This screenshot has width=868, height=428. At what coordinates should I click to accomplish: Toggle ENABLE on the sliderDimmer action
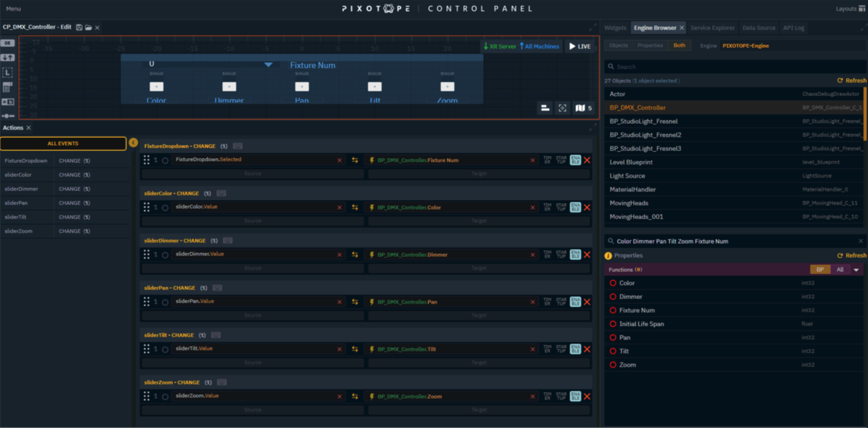coord(575,255)
